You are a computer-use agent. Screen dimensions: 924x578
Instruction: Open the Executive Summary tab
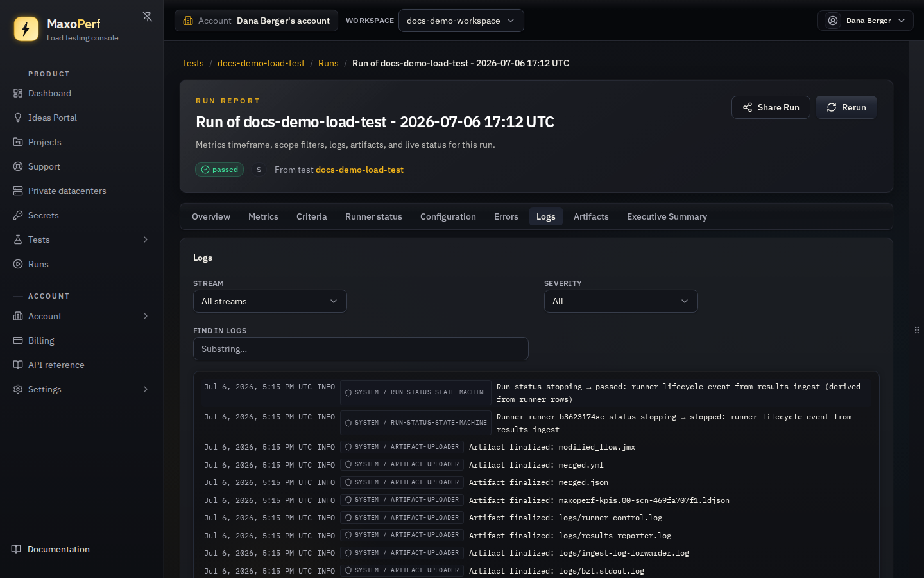click(667, 216)
